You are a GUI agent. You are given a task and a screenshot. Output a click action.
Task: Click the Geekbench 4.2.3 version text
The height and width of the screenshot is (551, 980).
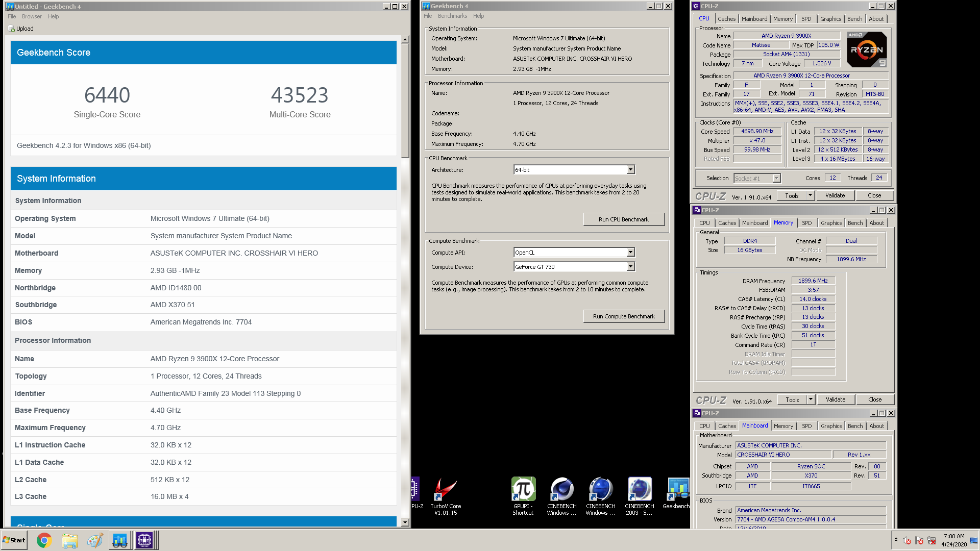point(84,145)
